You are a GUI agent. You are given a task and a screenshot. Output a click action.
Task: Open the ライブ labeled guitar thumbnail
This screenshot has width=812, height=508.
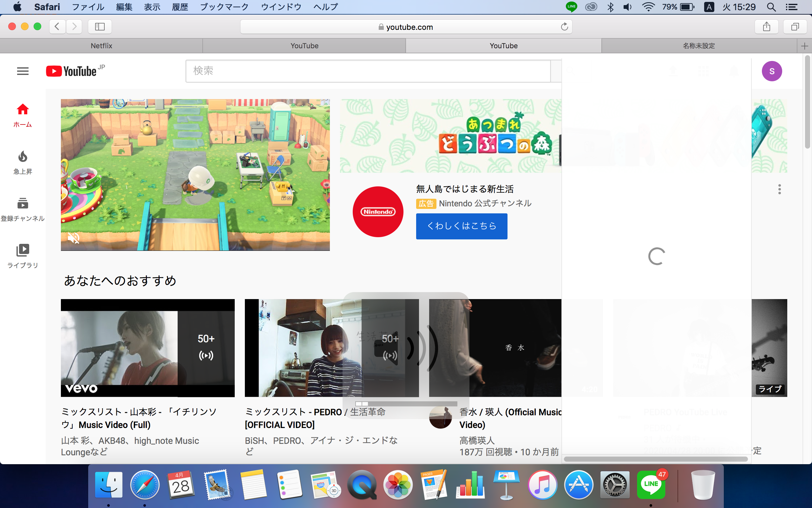769,348
